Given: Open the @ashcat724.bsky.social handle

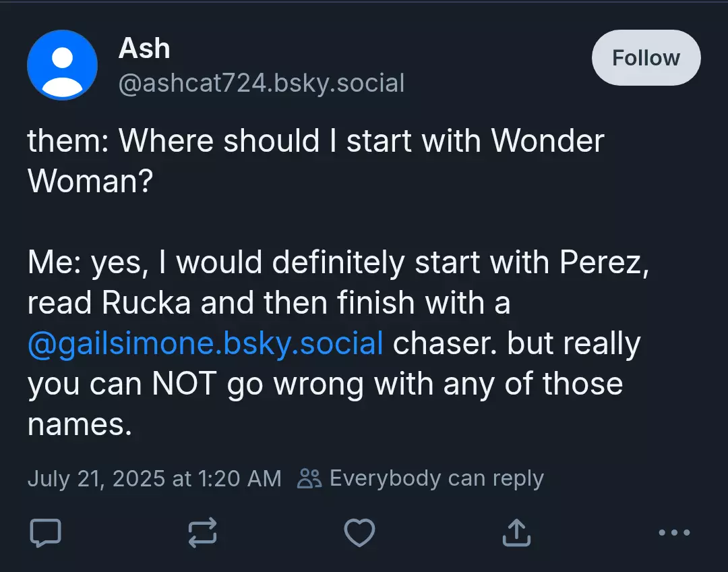Looking at the screenshot, I should coord(262,83).
